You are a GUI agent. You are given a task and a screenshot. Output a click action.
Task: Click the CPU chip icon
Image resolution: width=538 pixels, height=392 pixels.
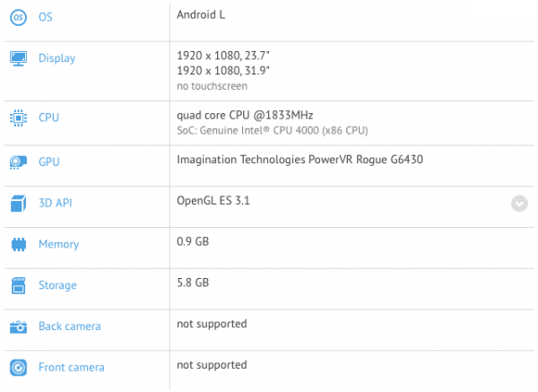[18, 118]
